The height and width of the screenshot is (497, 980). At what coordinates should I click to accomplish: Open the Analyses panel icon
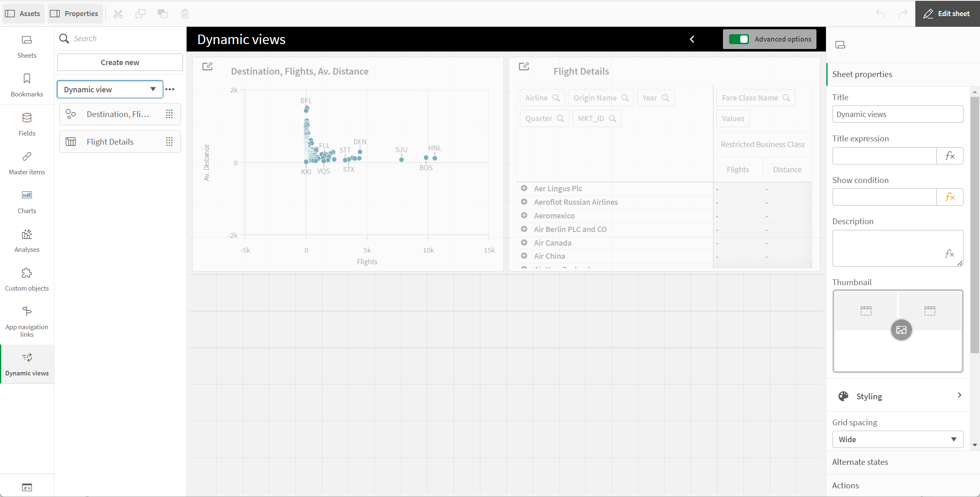point(27,234)
